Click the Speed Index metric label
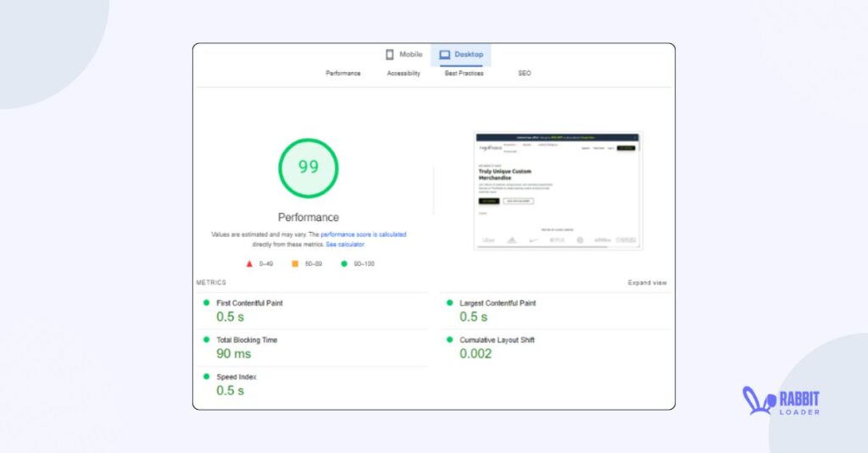 tap(236, 378)
